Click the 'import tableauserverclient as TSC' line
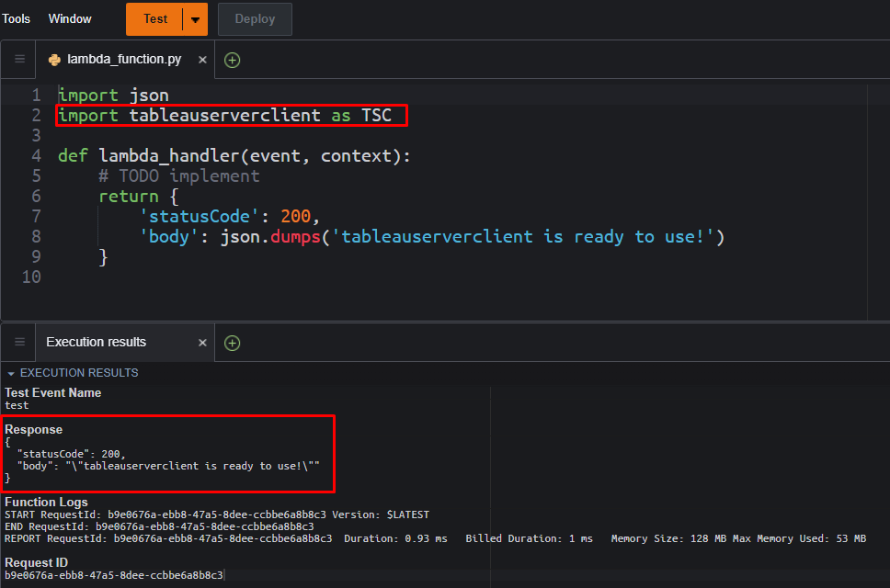 click(x=224, y=115)
